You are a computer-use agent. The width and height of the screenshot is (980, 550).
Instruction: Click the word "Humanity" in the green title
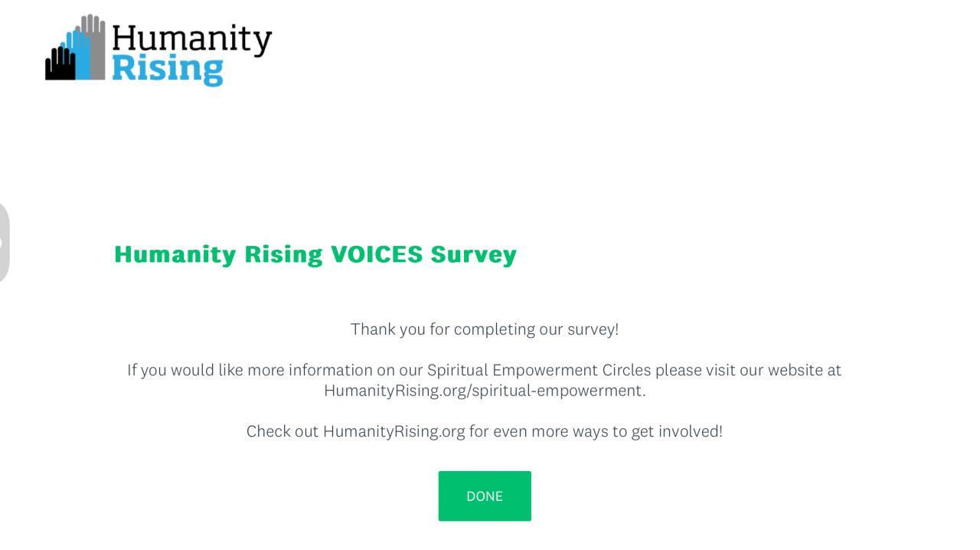[175, 254]
